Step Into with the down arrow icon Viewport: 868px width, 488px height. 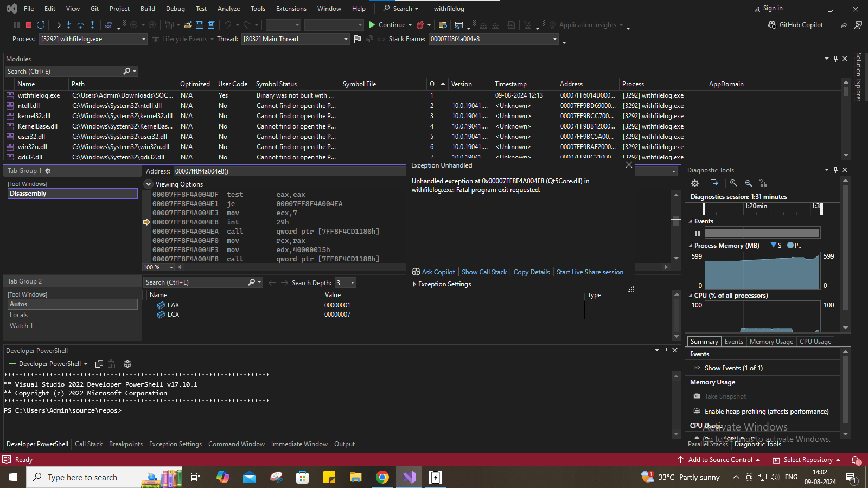click(x=68, y=25)
